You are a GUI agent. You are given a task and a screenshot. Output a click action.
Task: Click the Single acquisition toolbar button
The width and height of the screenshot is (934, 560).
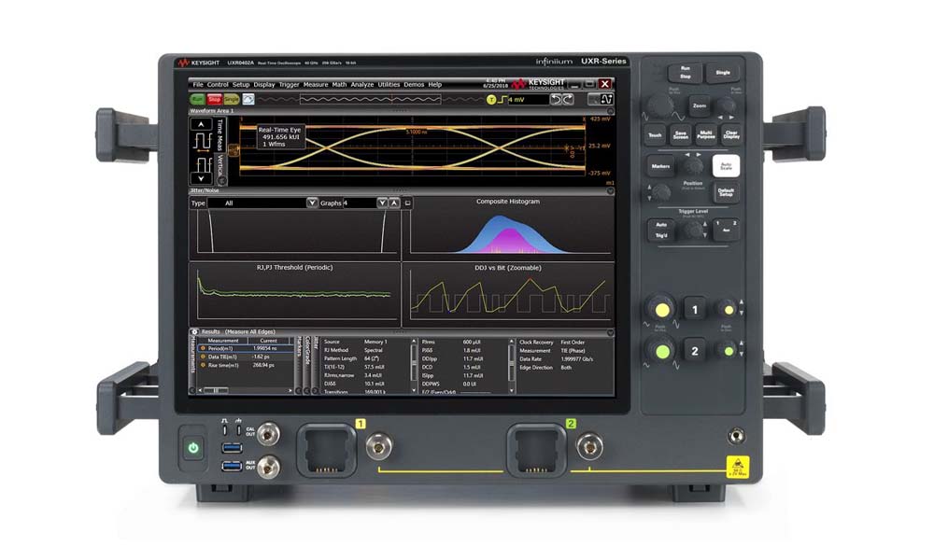coord(231,99)
